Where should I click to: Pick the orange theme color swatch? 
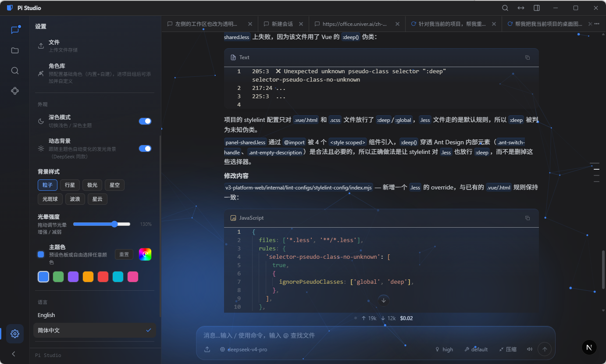coord(88,277)
